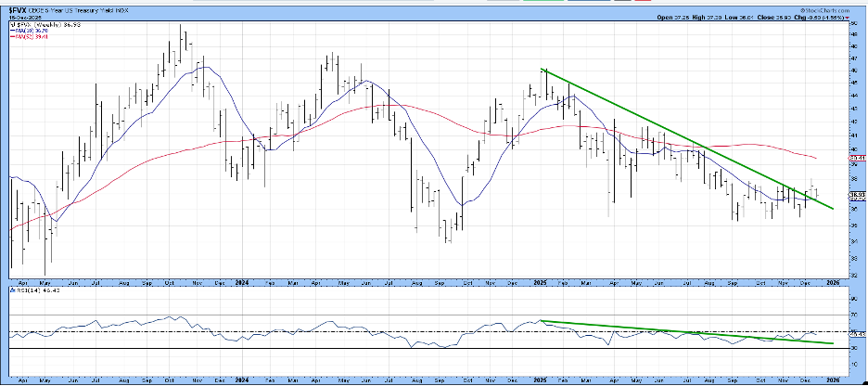
Task: Click the 2026 year label on price axis
Action: pos(833,277)
